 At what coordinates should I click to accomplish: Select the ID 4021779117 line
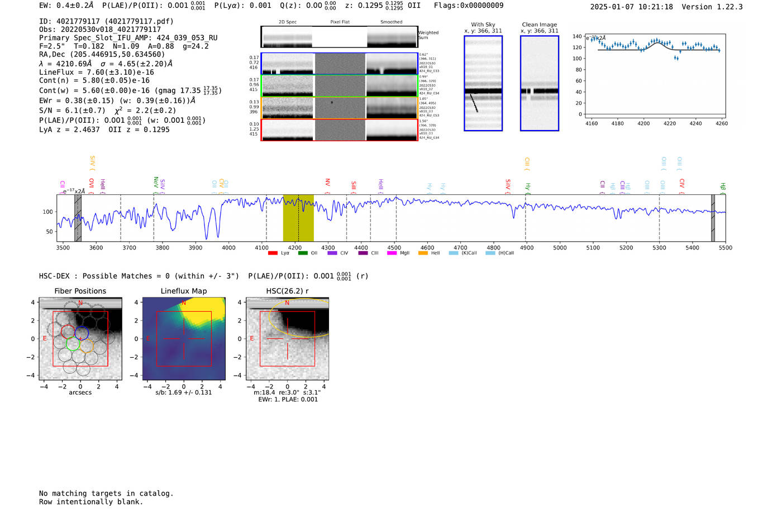click(x=106, y=21)
